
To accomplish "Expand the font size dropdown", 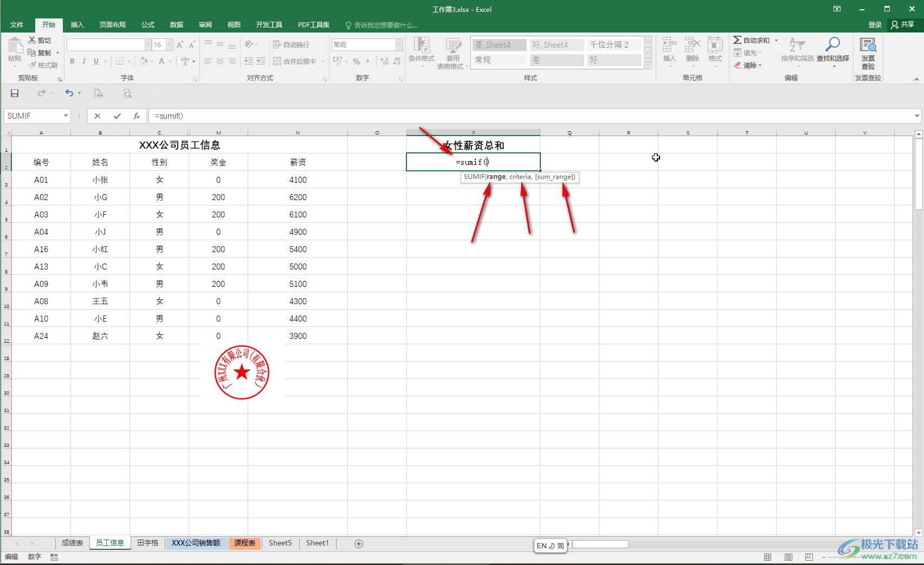I will (170, 44).
